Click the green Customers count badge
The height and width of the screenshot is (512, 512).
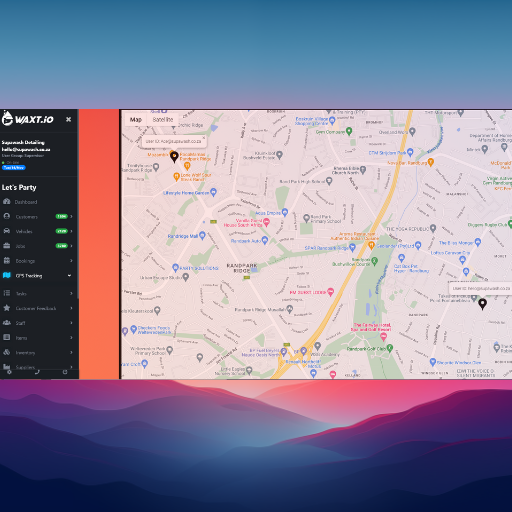tap(62, 217)
